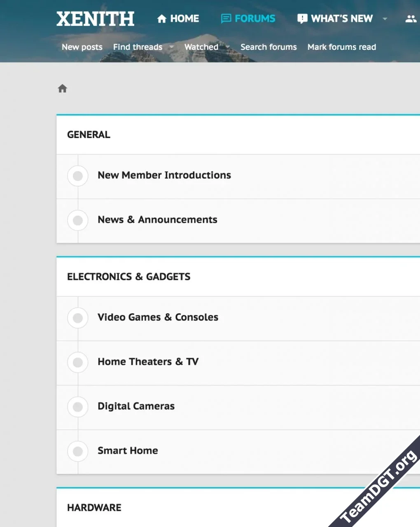The width and height of the screenshot is (420, 527).
Task: Open the What's New tab
Action: [x=335, y=19]
